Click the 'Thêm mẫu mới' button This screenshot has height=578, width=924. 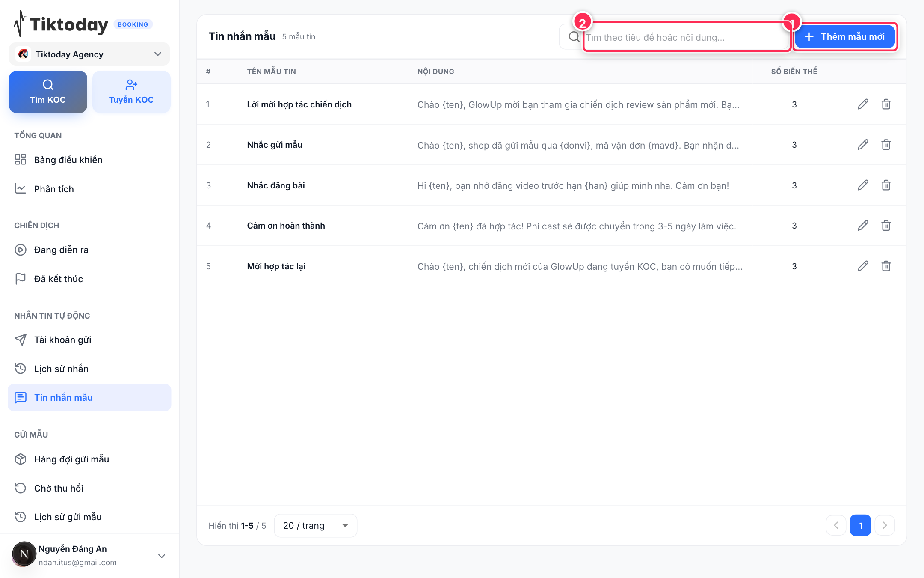[845, 37]
